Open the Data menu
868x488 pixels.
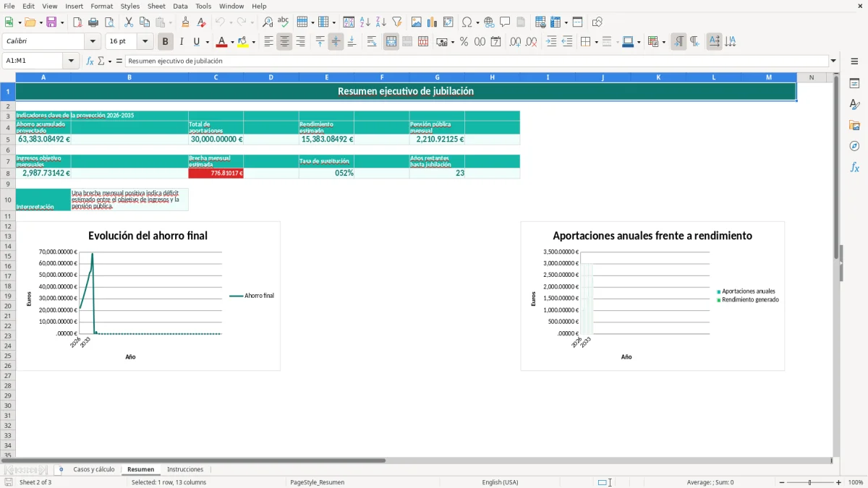click(x=180, y=6)
